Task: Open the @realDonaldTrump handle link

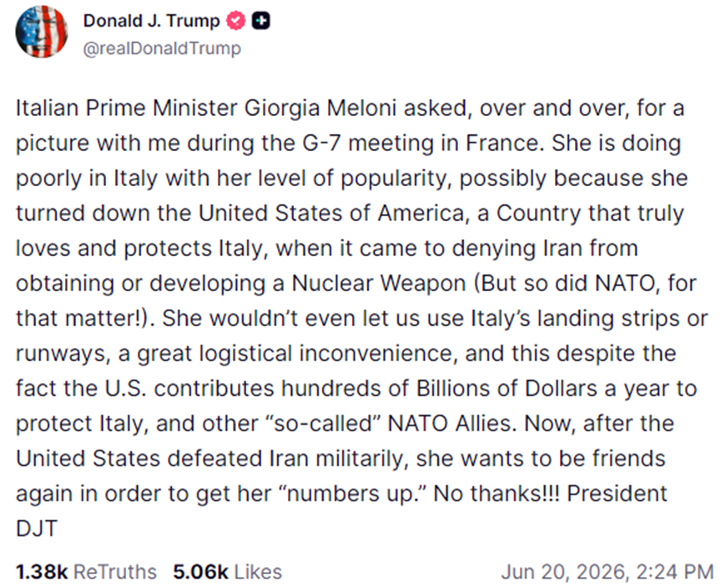Action: pos(162,48)
